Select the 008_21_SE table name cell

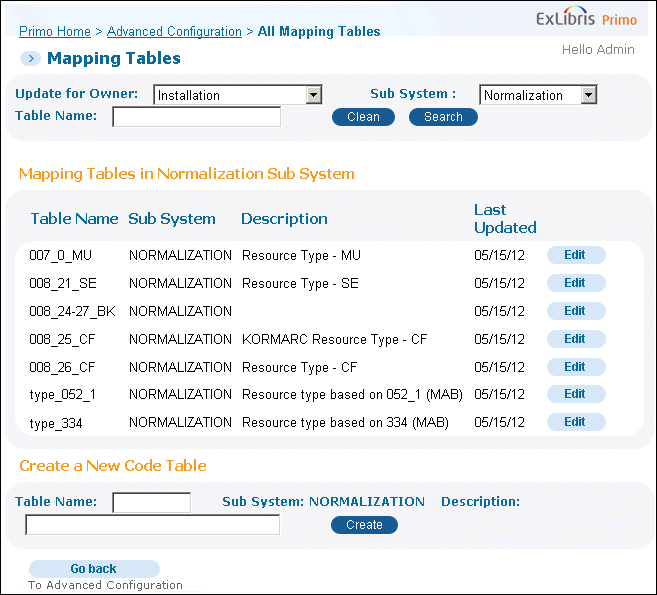click(63, 283)
